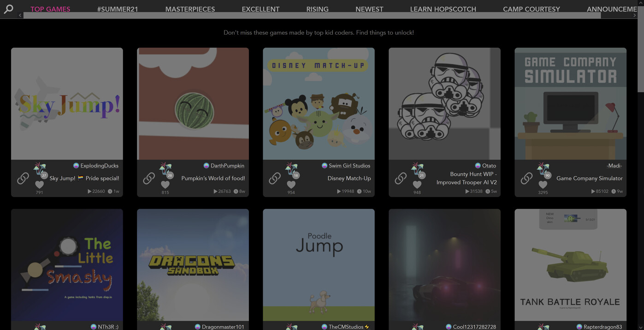Click 'Sky Jump! Pride special!' title
This screenshot has width=644, height=330.
point(84,178)
